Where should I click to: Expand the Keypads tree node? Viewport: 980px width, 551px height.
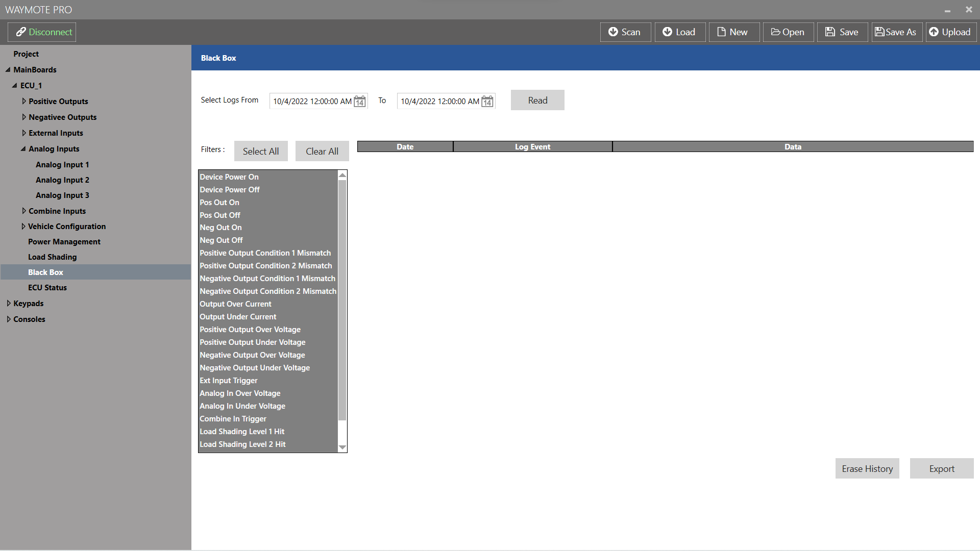point(9,304)
